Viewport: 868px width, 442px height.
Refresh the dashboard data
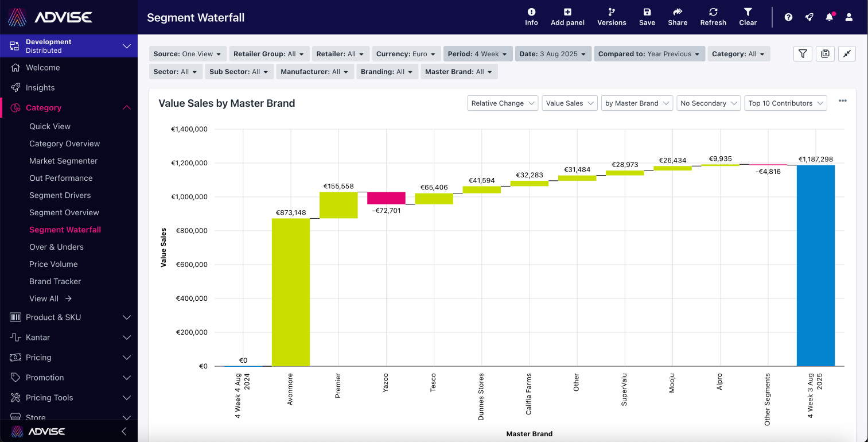point(713,13)
